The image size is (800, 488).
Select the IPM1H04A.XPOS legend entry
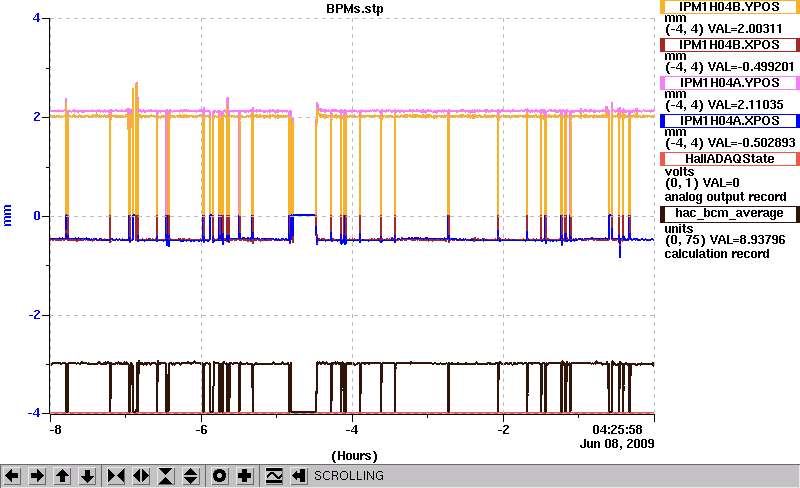tap(730, 121)
